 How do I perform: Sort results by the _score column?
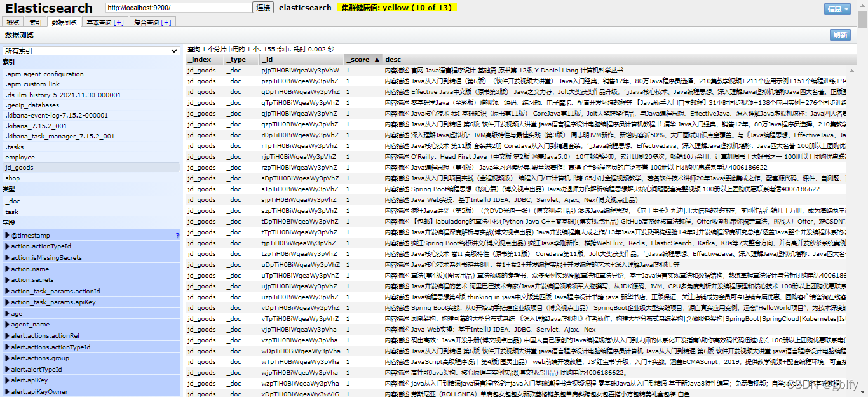pyautogui.click(x=363, y=59)
